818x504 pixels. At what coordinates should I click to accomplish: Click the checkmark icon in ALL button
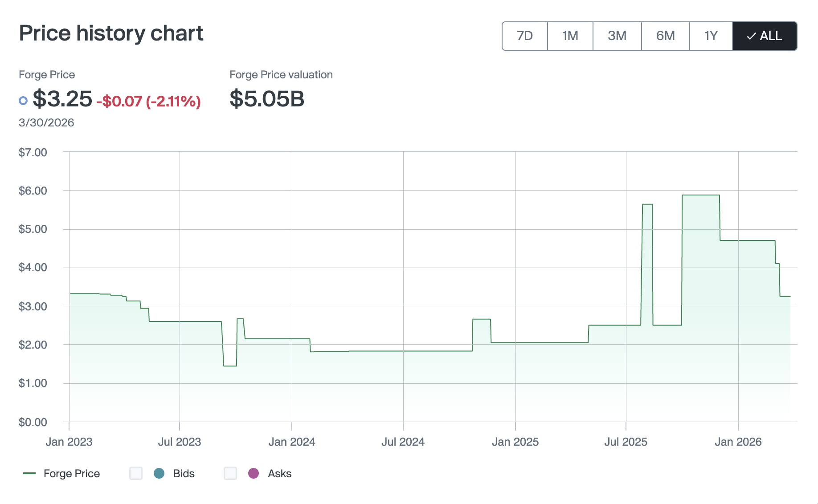pyautogui.click(x=751, y=36)
